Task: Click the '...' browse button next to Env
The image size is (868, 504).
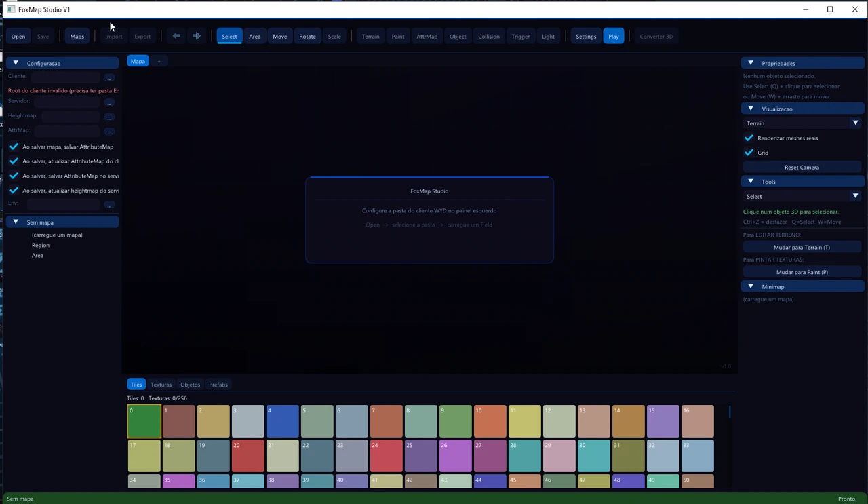Action: tap(109, 203)
